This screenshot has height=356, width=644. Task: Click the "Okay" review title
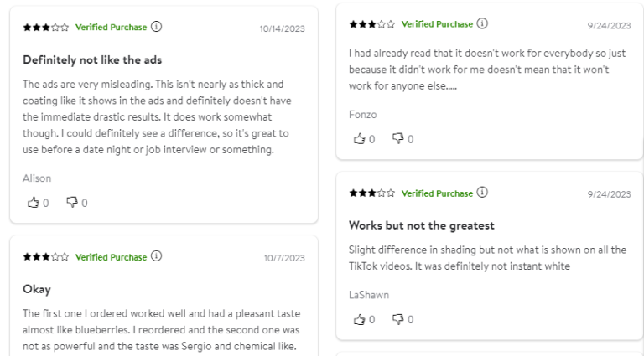tap(37, 289)
